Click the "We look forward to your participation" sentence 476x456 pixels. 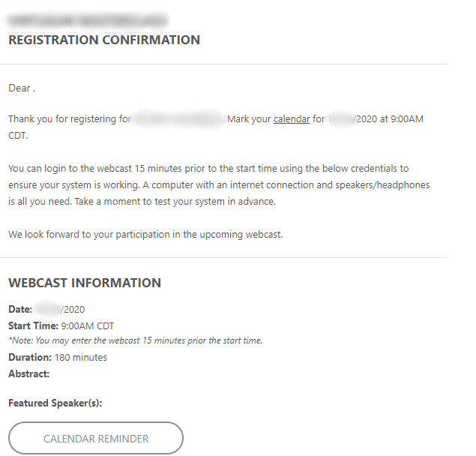click(x=145, y=234)
